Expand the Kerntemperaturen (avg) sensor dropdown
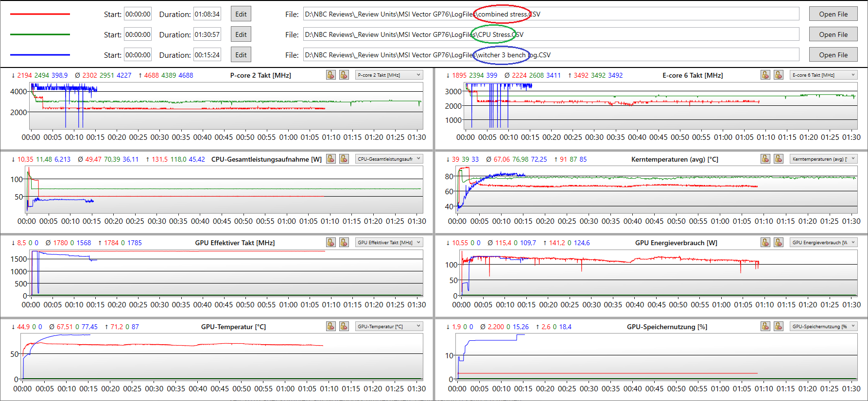This screenshot has height=401, width=868. (x=823, y=159)
